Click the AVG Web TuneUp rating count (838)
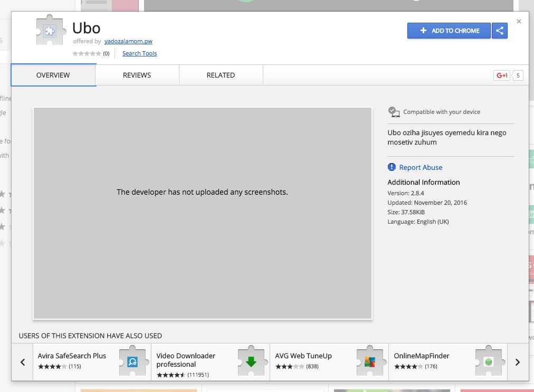534x392 pixels. pyautogui.click(x=312, y=367)
